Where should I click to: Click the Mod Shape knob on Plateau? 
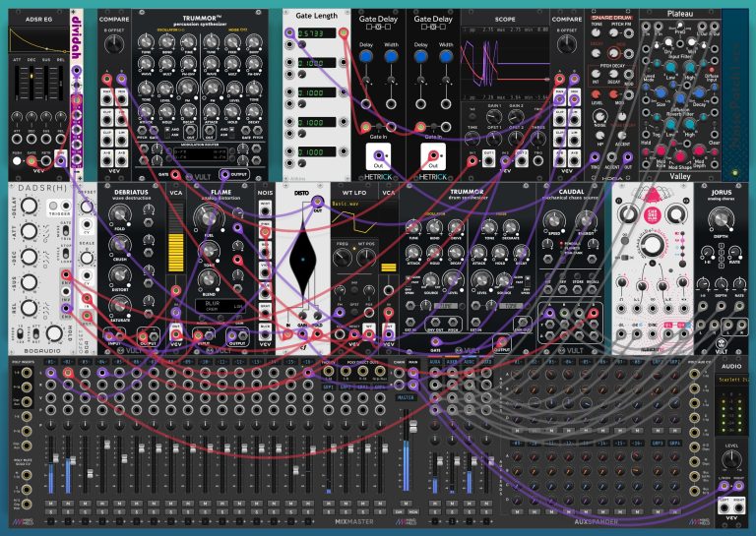pyautogui.click(x=680, y=156)
